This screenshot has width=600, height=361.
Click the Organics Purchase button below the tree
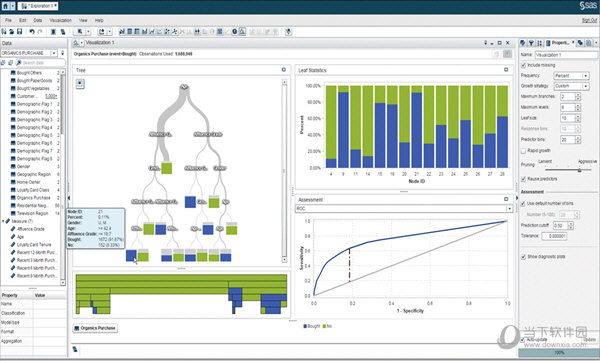pyautogui.click(x=95, y=328)
